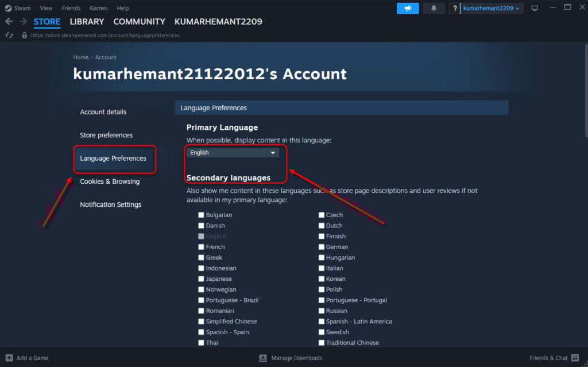Click the question mark help icon
Image resolution: width=588 pixels, height=367 pixels.
click(x=455, y=8)
